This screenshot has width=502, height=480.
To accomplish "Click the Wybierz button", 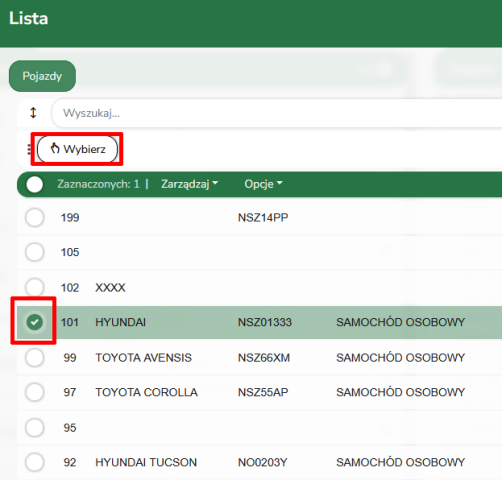I will [77, 149].
